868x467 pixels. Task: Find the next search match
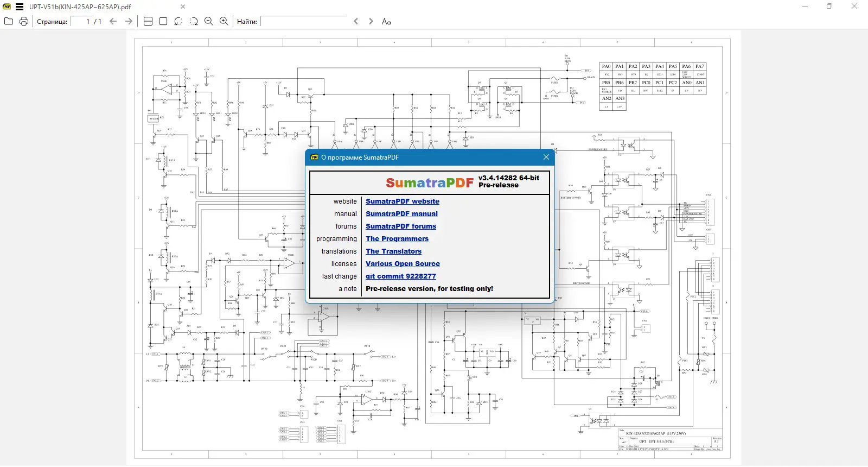click(371, 21)
